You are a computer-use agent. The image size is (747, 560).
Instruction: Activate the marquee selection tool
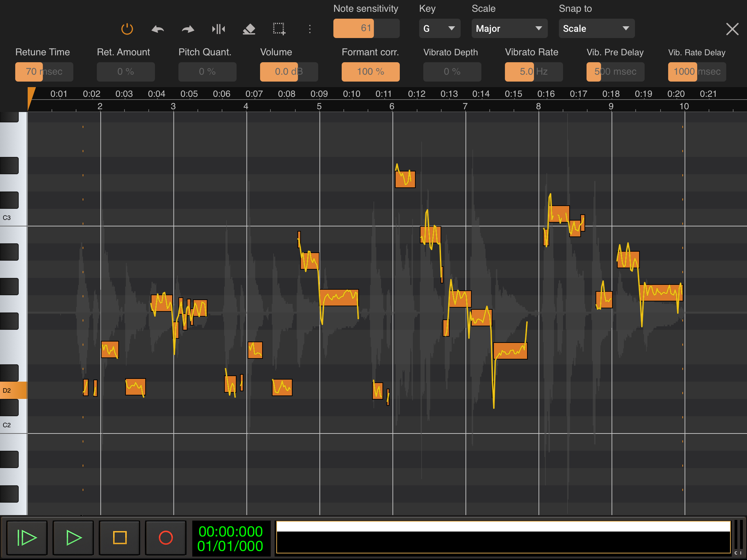pyautogui.click(x=279, y=29)
